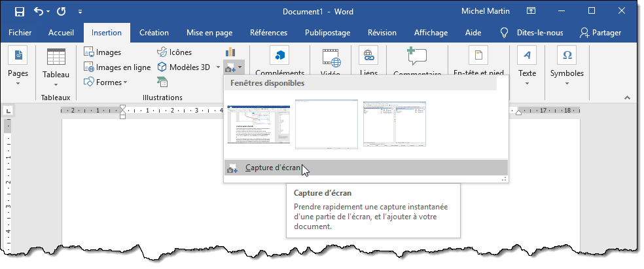
Task: Click the Undo arrow icon
Action: click(x=39, y=12)
